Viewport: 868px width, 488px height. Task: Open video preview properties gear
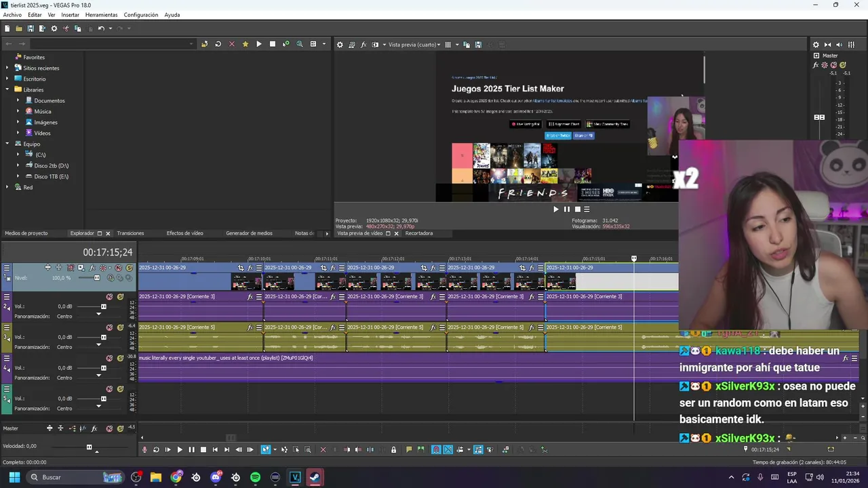coord(340,45)
